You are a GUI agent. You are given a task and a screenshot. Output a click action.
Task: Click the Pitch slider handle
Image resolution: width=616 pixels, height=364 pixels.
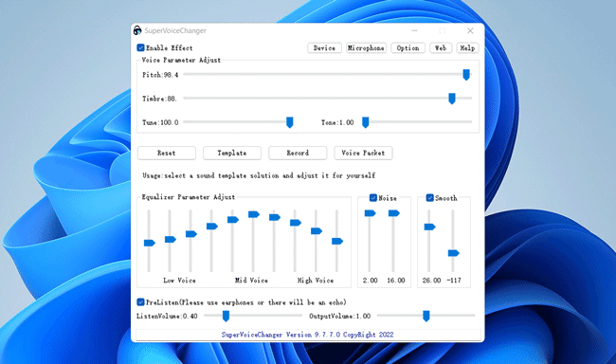(x=466, y=75)
